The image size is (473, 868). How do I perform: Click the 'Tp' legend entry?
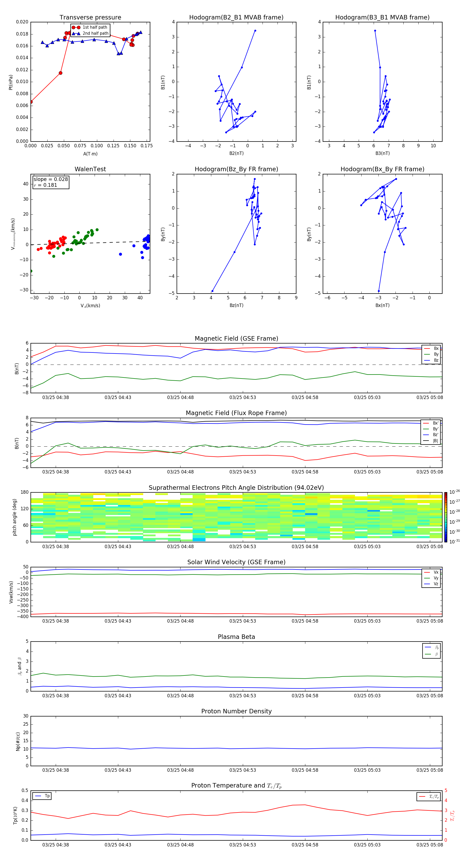click(42, 796)
